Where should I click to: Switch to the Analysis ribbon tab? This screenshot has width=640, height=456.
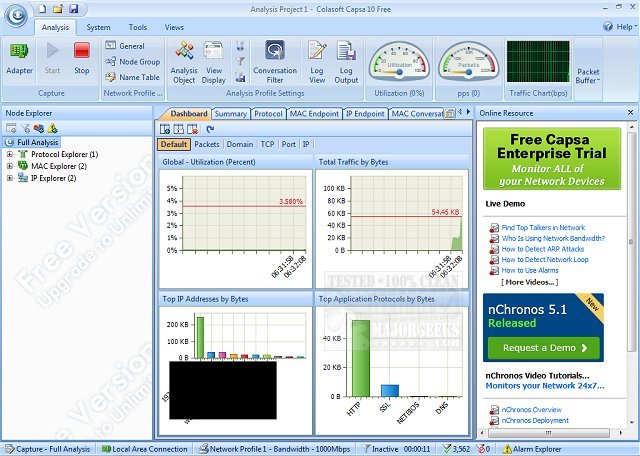(55, 27)
